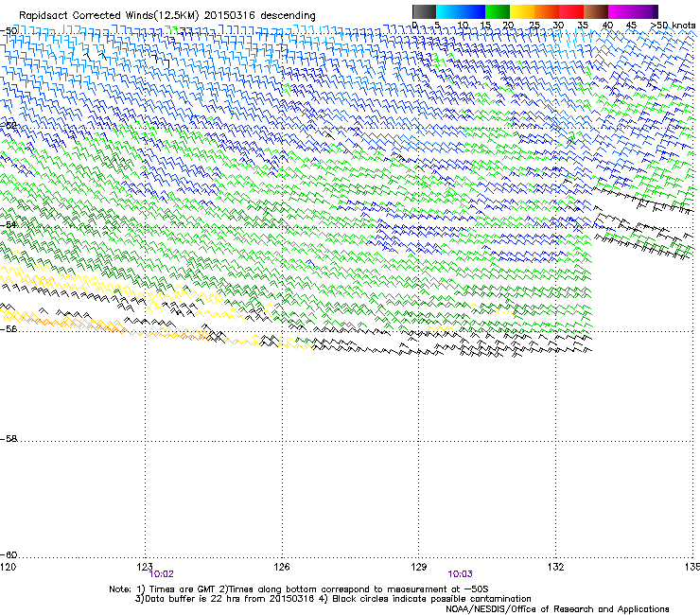Click the -54 latitude axis label
The width and height of the screenshot is (700, 615).
click(9, 224)
